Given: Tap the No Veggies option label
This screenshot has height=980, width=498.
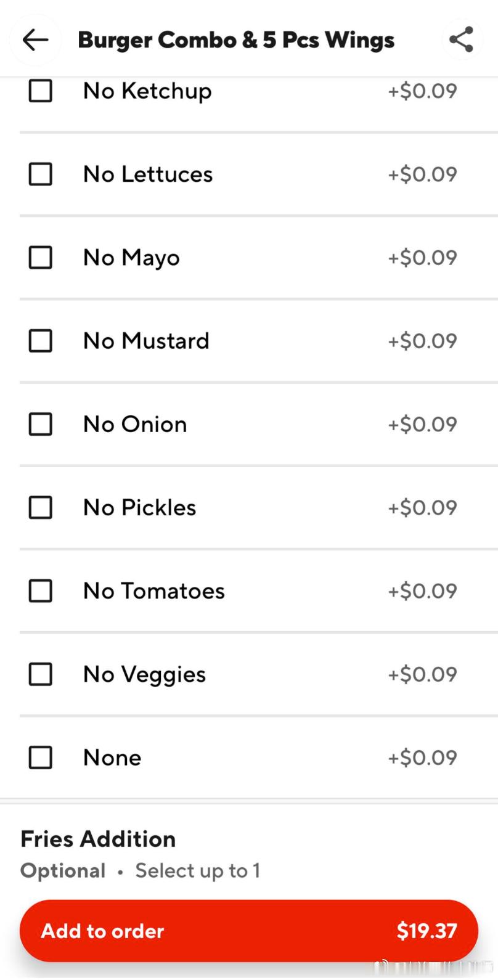Looking at the screenshot, I should coord(144,674).
